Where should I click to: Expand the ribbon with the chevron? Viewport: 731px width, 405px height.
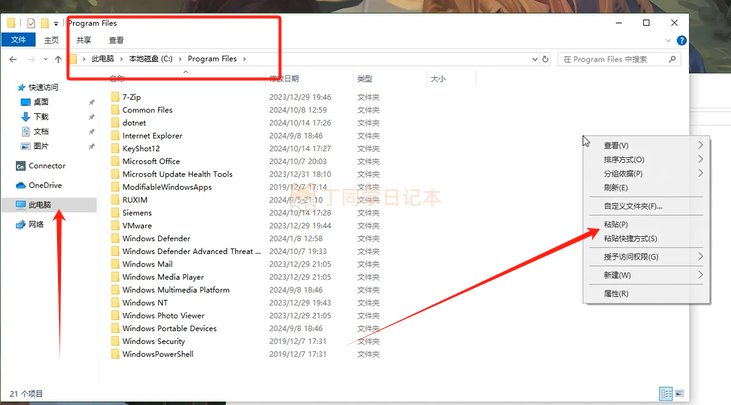667,40
